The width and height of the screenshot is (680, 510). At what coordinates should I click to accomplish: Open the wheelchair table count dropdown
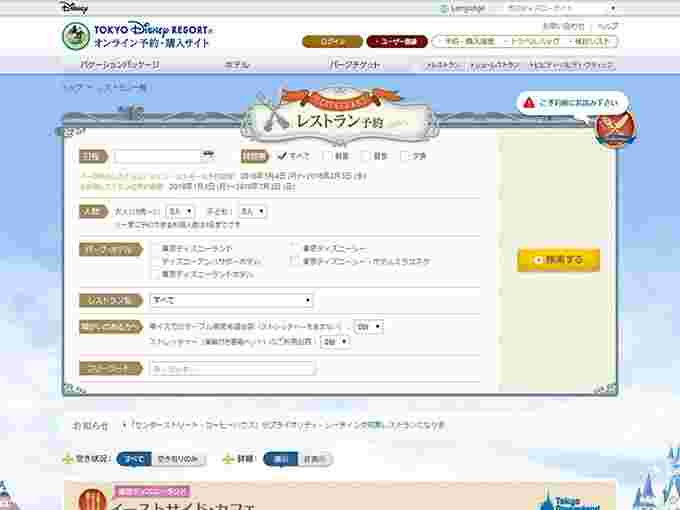point(369,326)
